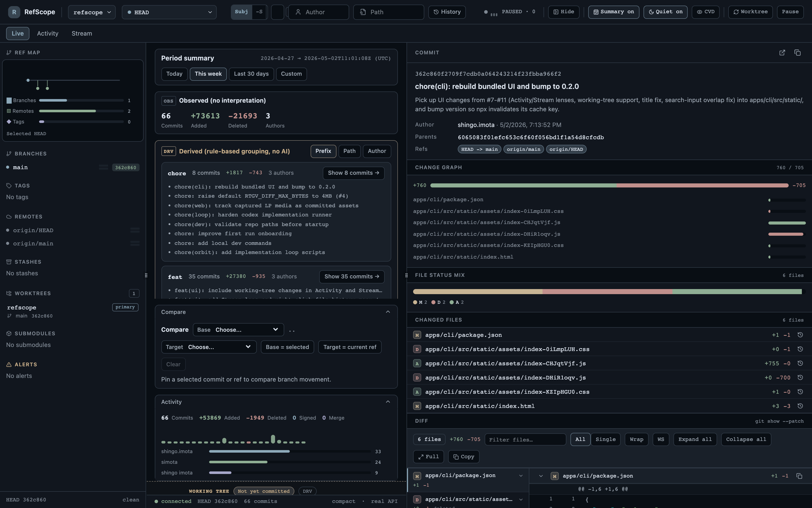The height and width of the screenshot is (508, 812).
Task: Collapse the Compare section chevron
Action: (x=388, y=312)
